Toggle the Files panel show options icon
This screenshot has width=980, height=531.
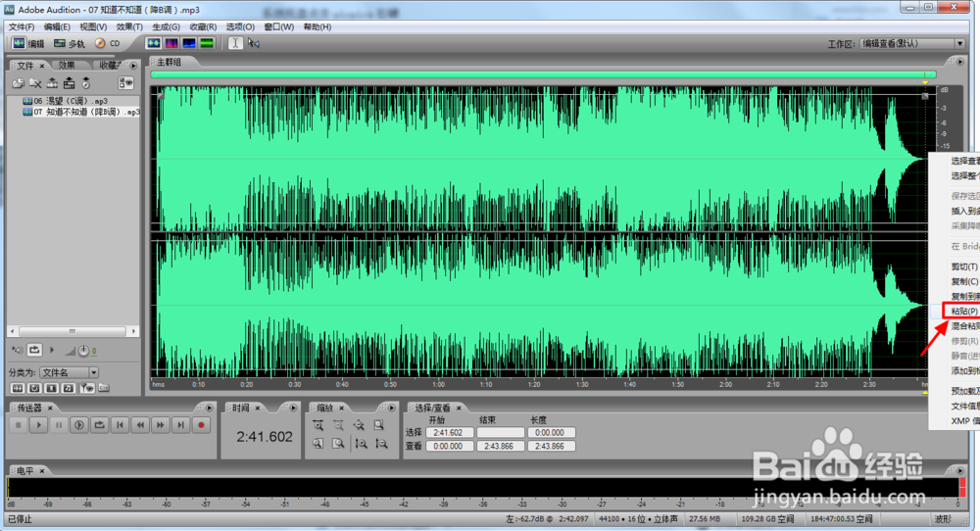(x=125, y=83)
